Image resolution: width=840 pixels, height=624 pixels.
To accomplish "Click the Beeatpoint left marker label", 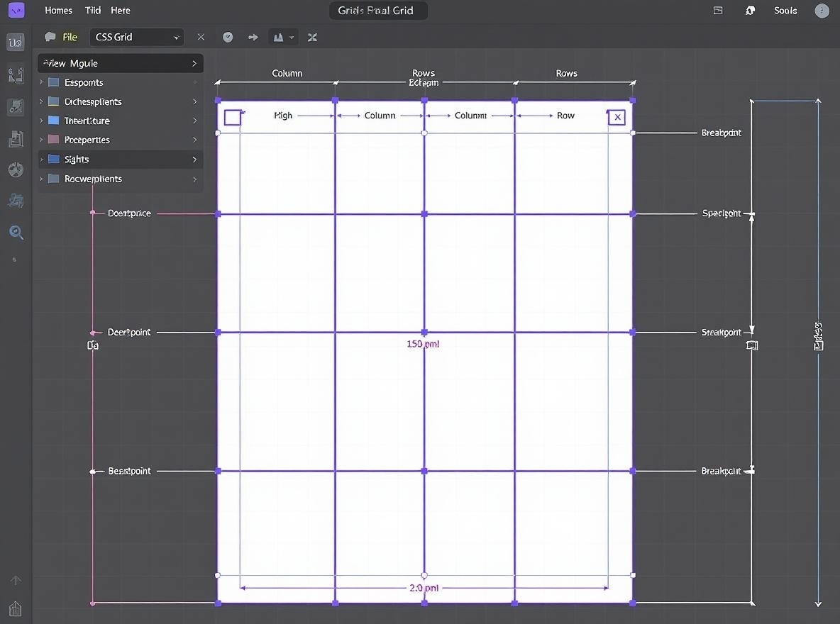I will coord(129,471).
